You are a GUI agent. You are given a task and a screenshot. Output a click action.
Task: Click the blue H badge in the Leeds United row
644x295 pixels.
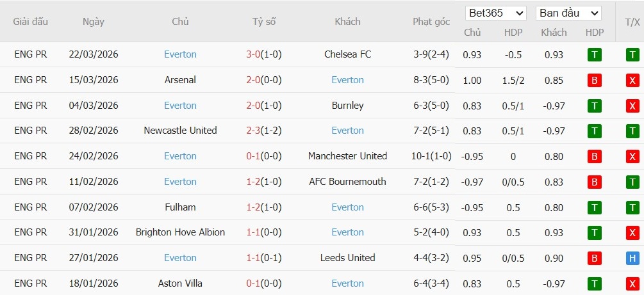click(632, 258)
